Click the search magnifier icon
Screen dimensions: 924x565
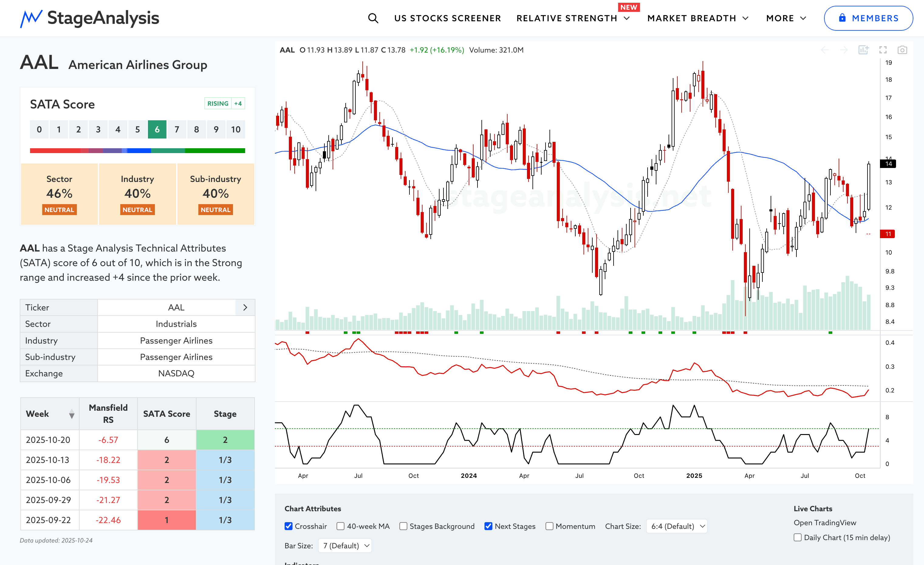(x=373, y=18)
